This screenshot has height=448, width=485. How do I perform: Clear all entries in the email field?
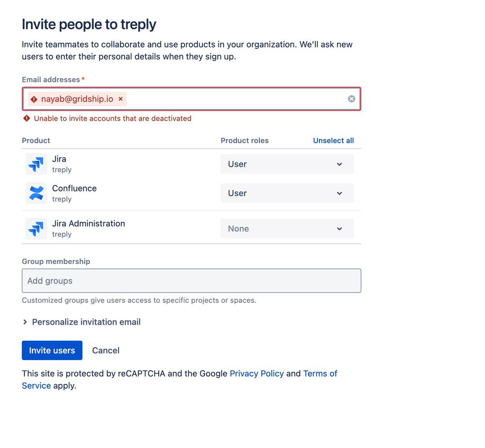click(x=351, y=99)
